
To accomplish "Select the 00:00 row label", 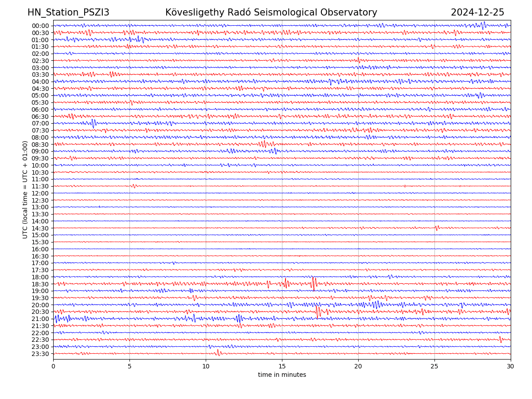I will point(40,26).
